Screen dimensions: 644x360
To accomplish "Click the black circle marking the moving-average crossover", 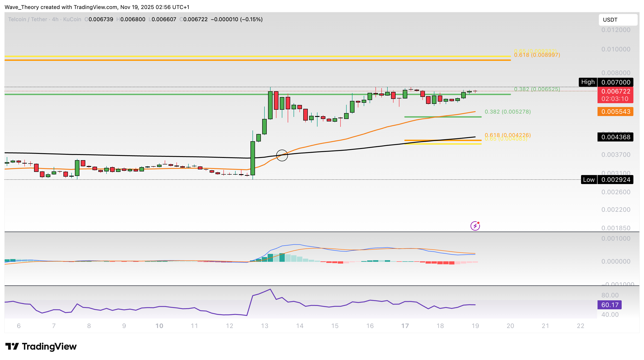I will coord(282,155).
